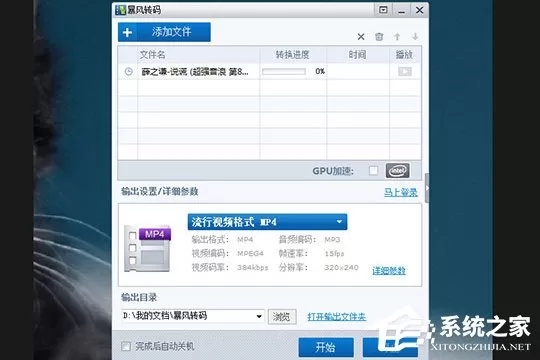Tick the 完成后自动关机 checkbox
This screenshot has width=540, height=360.
coord(126,346)
